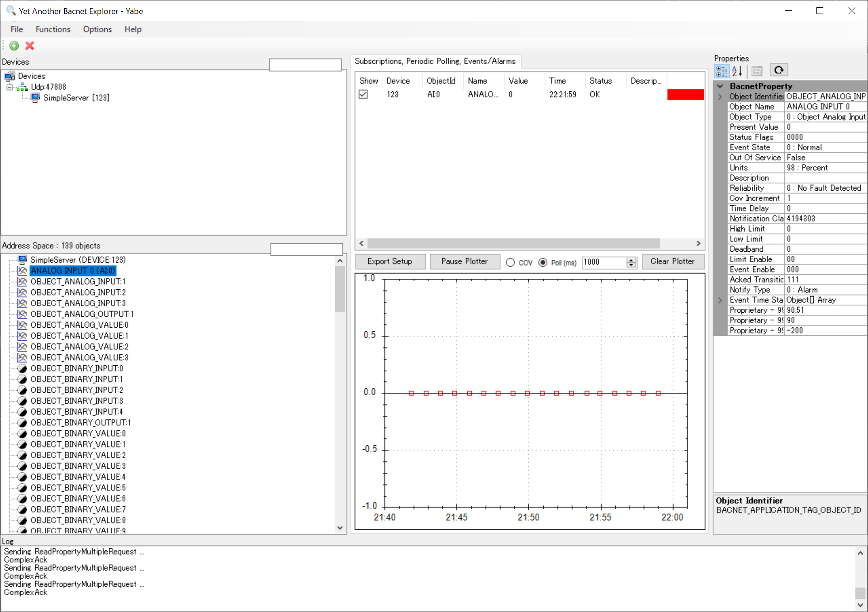Switch to the Subscriptions, Periodic Polling tab
This screenshot has height=612, width=868.
(436, 61)
